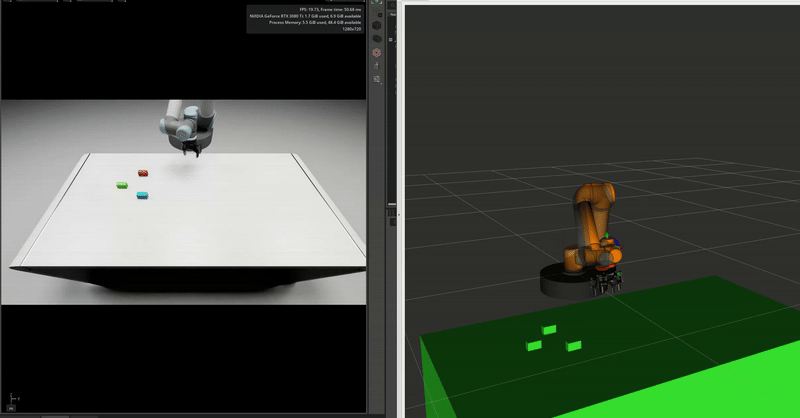Select the red cube on the table
Image resolution: width=800 pixels, height=418 pixels.
[143, 174]
